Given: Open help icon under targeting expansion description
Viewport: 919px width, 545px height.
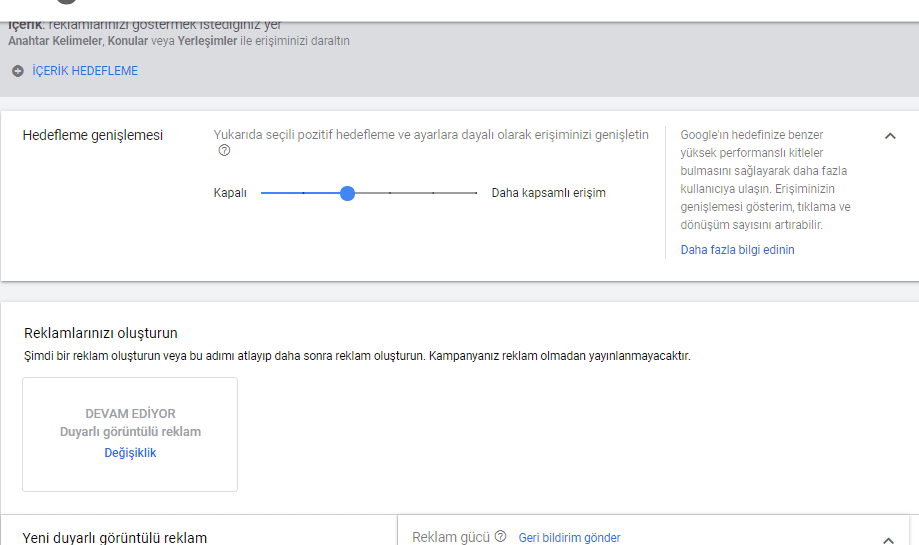Looking at the screenshot, I should point(224,151).
